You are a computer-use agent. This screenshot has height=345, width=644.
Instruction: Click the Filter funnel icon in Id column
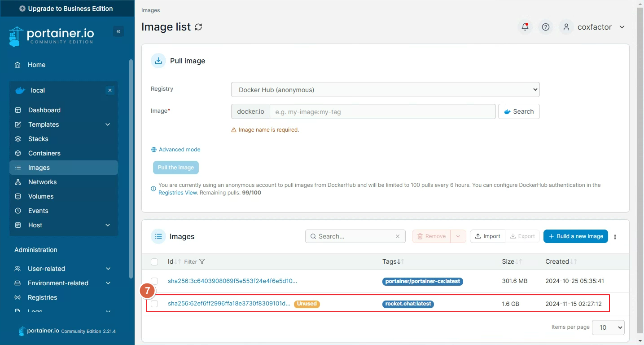pos(202,261)
